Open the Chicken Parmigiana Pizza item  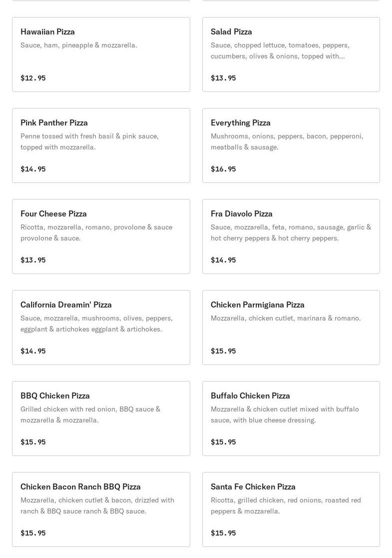(x=291, y=327)
